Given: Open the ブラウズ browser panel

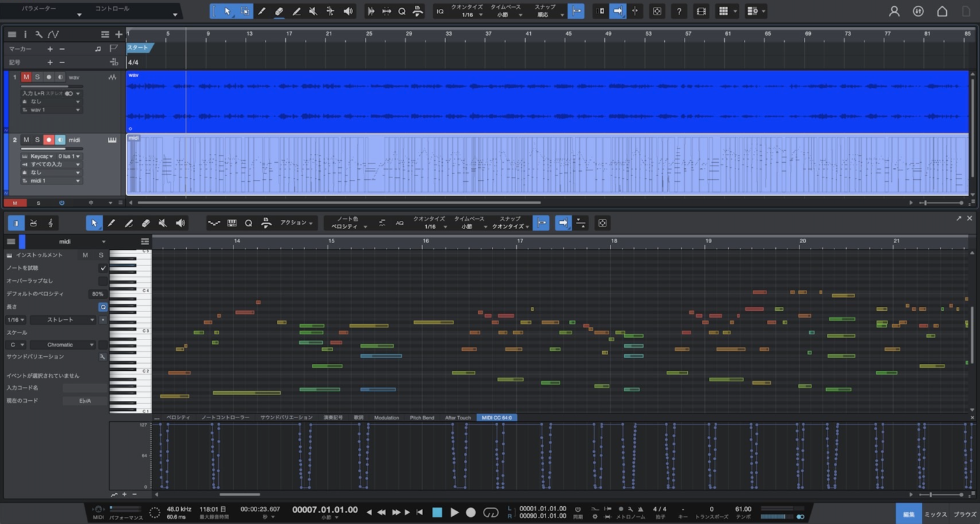Looking at the screenshot, I should pyautogui.click(x=965, y=514).
